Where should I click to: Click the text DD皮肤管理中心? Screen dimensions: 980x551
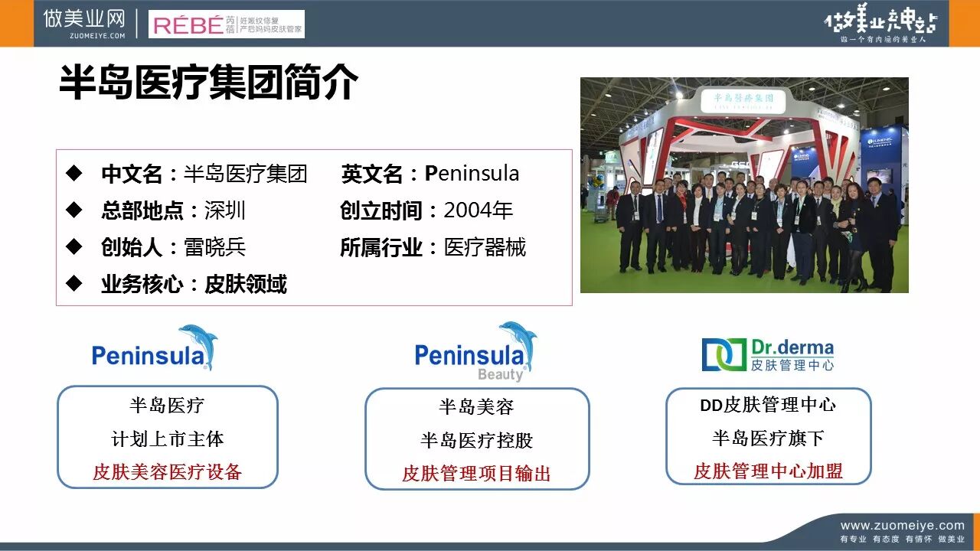[x=768, y=405]
